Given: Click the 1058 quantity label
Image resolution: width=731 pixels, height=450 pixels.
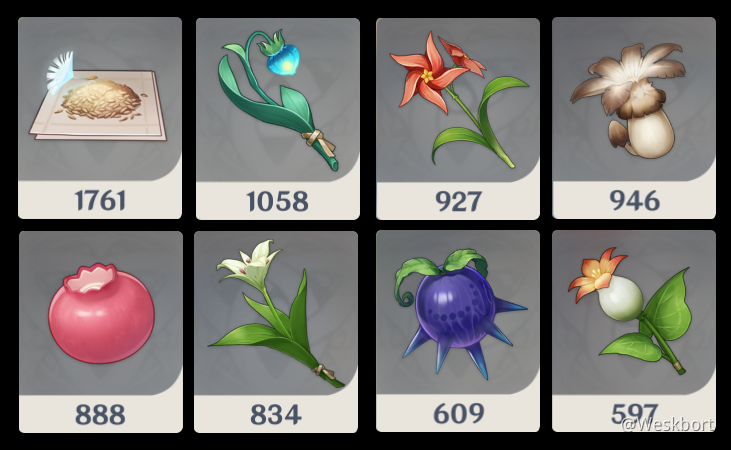Looking at the screenshot, I should tap(277, 201).
